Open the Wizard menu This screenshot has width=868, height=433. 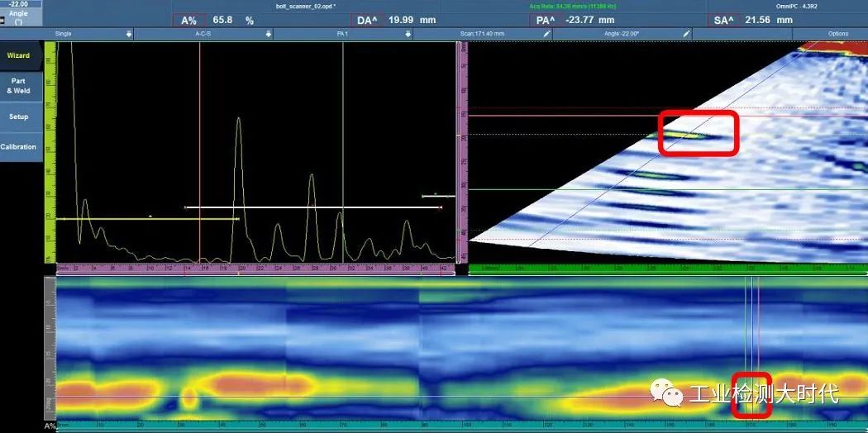click(x=20, y=56)
